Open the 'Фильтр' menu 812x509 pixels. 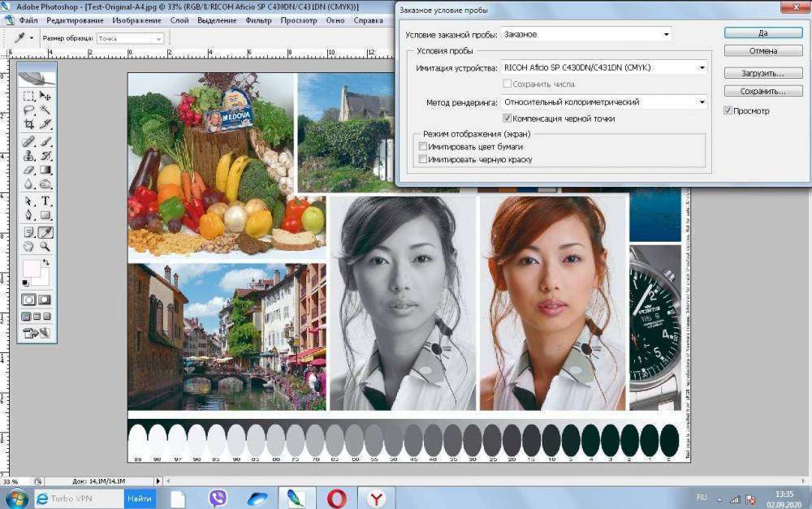[x=258, y=19]
